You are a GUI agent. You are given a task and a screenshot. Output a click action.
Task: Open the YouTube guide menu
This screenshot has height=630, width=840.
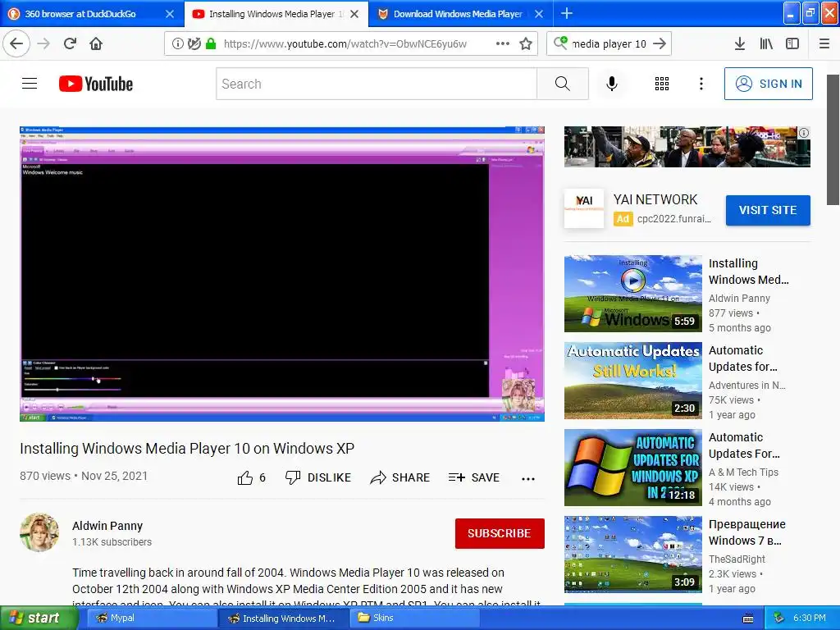click(30, 84)
